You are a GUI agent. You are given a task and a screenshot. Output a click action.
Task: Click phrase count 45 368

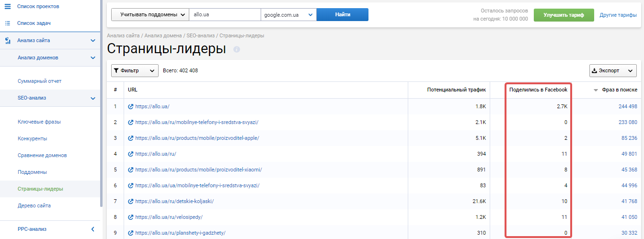[x=629, y=170]
